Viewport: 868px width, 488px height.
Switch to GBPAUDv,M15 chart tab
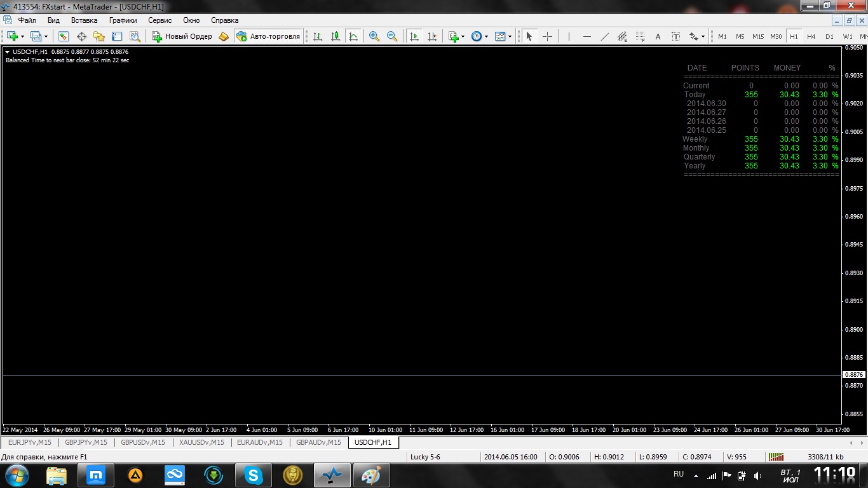[x=318, y=442]
